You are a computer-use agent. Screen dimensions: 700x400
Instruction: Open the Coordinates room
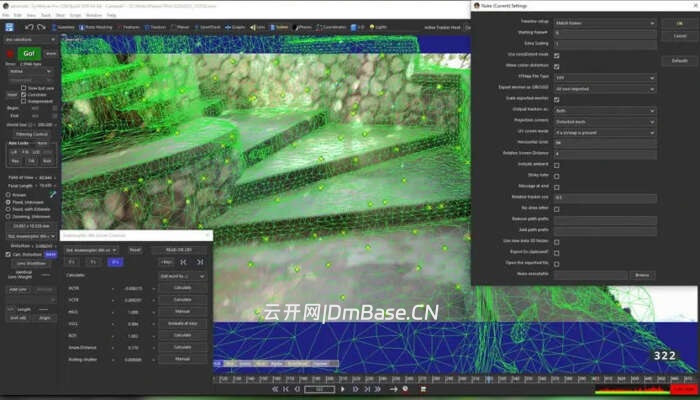pyautogui.click(x=331, y=27)
